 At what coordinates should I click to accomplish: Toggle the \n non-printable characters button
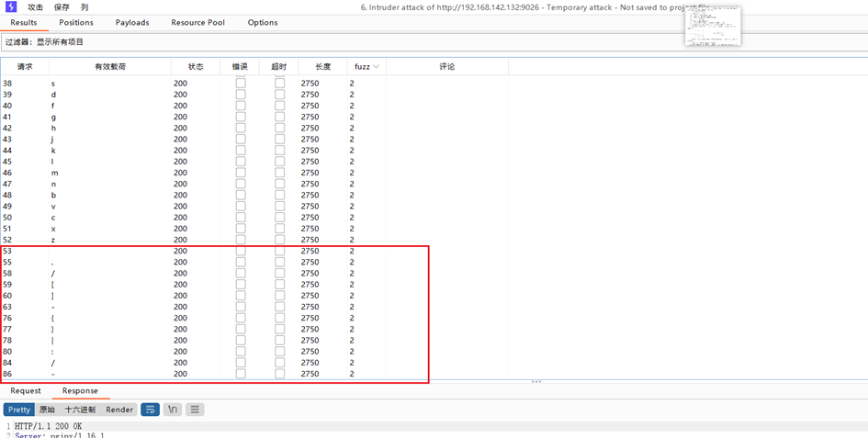pyautogui.click(x=173, y=410)
